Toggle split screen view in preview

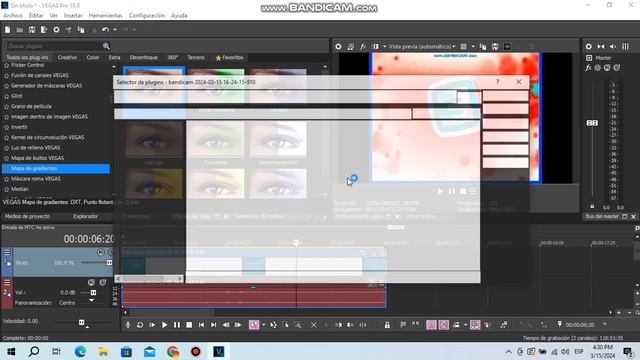[x=375, y=47]
